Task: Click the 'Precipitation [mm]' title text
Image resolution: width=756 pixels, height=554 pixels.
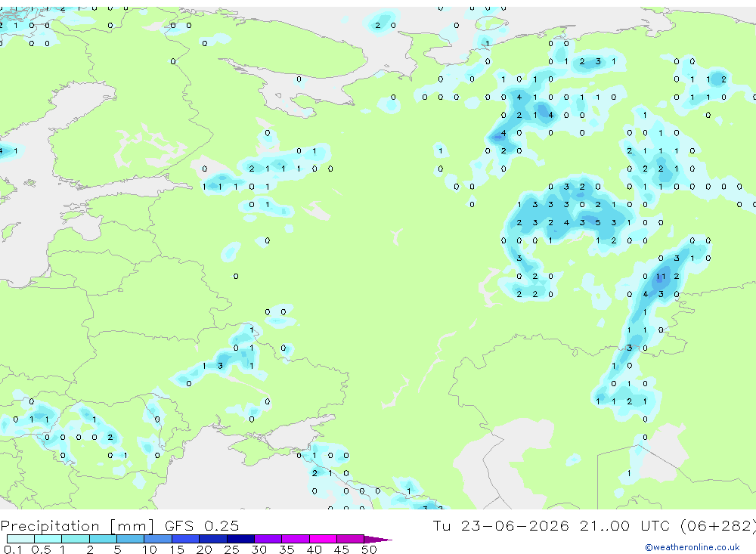Action: 78,526
